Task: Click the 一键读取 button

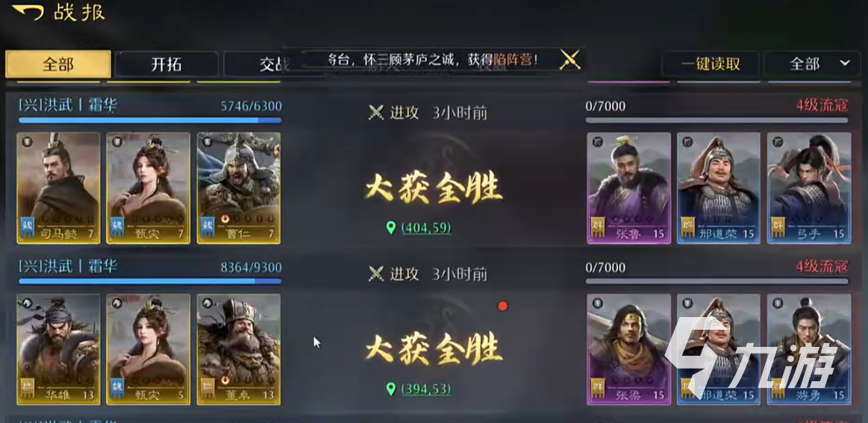Action: tap(711, 63)
